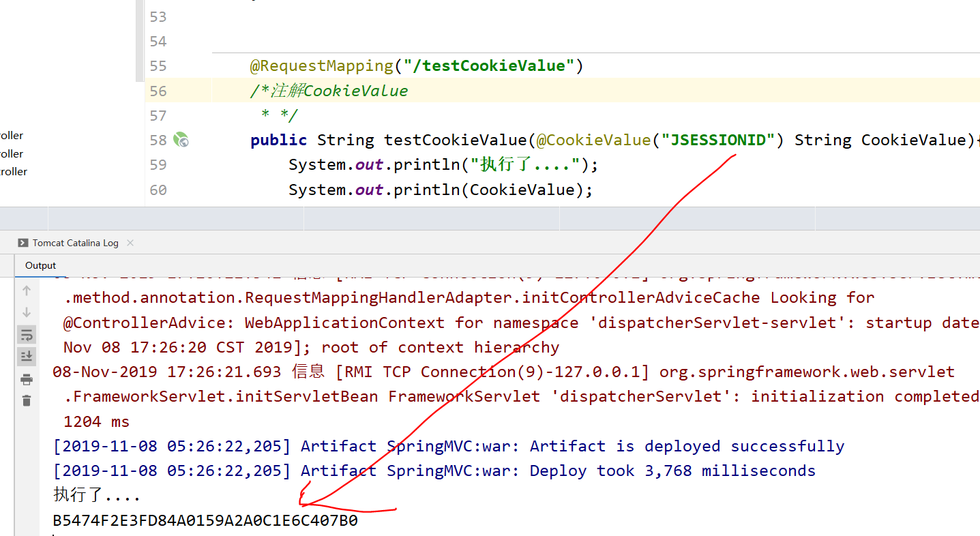This screenshot has height=536, width=980.
Task: Click the "/testCookieValue" string literal
Action: 488,66
